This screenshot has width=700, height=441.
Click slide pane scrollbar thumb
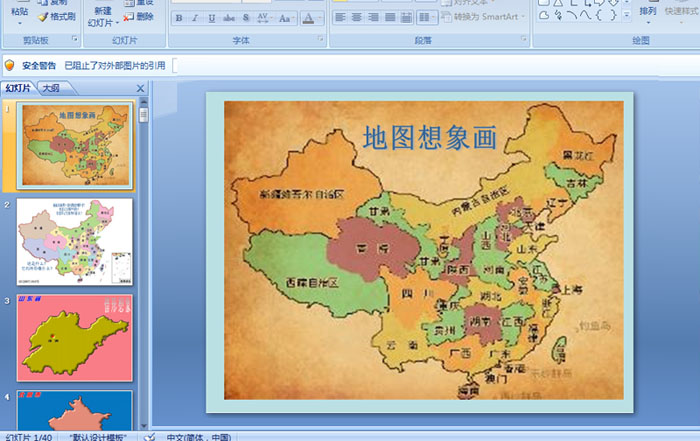coord(143,115)
